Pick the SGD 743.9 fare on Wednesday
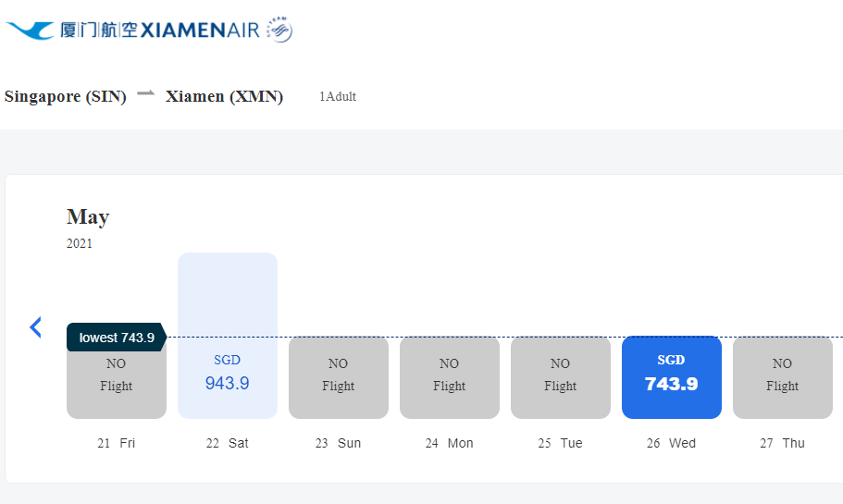 pyautogui.click(x=672, y=377)
